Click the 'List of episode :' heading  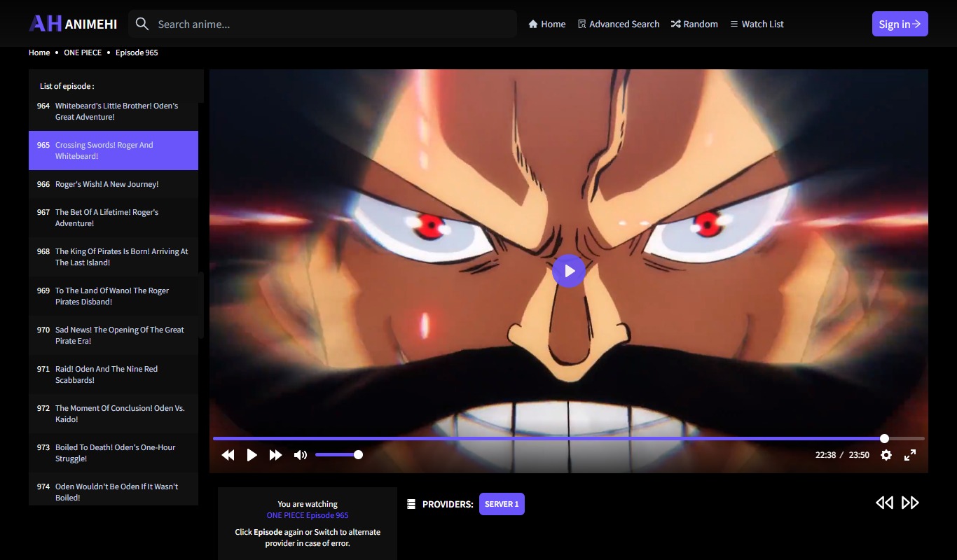coord(67,86)
